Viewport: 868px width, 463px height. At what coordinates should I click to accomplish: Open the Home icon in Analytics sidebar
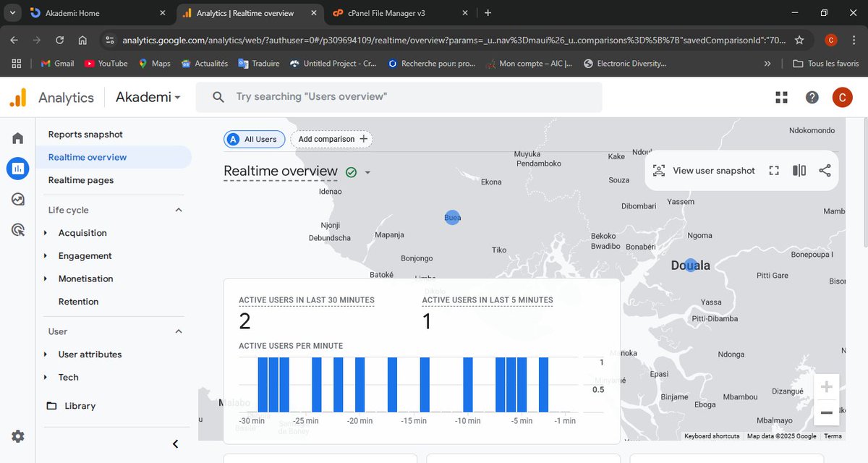(17, 138)
